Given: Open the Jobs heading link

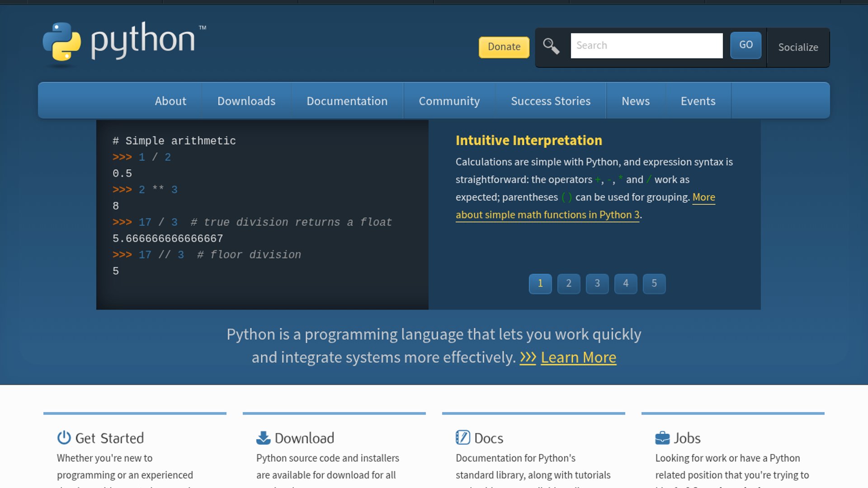Looking at the screenshot, I should (687, 438).
